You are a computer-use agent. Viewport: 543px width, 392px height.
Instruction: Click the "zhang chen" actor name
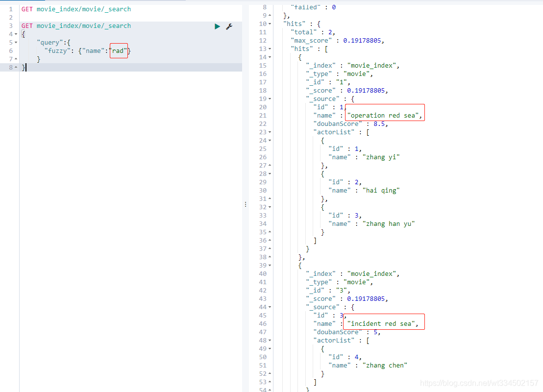[x=385, y=366]
